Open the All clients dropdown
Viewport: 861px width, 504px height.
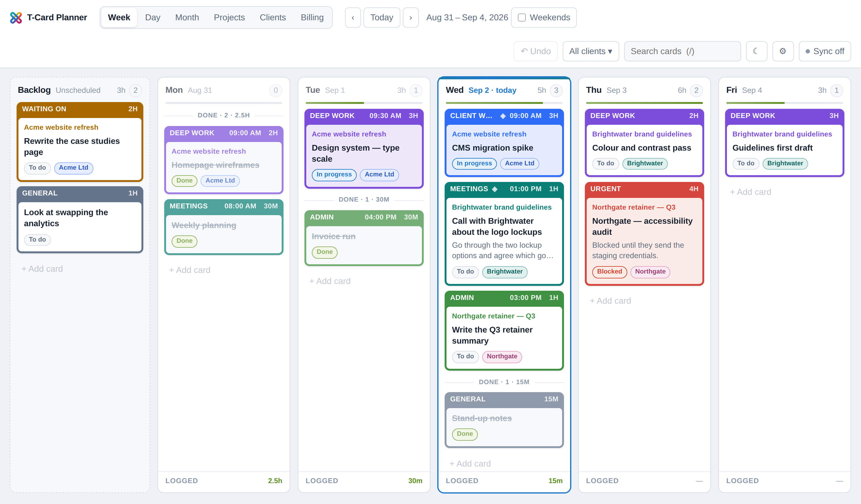point(590,51)
